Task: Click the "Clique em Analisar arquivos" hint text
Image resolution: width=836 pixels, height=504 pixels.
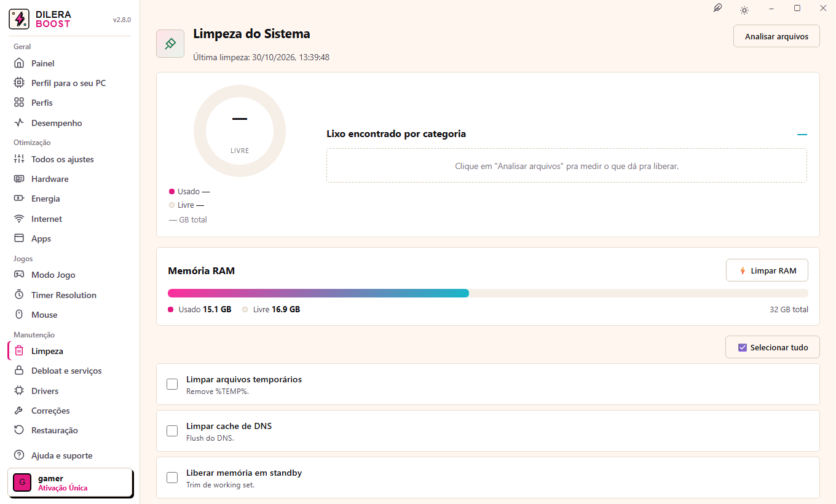Action: click(567, 166)
